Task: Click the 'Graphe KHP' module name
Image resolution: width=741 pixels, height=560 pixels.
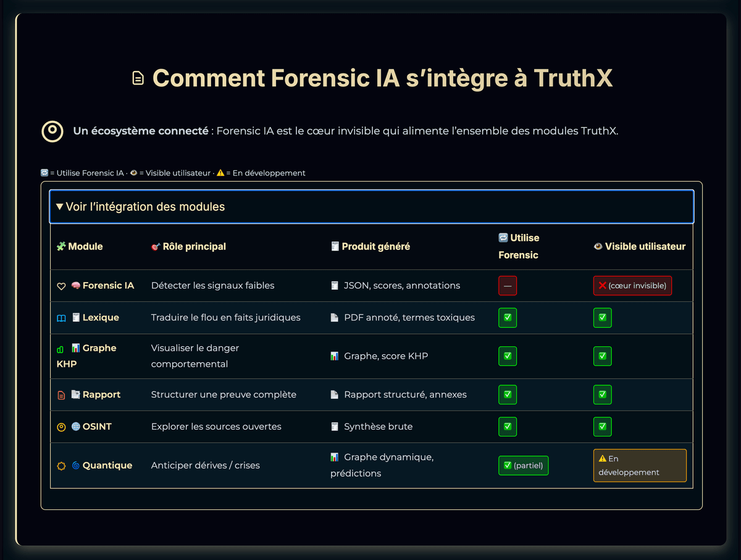Action: (x=86, y=356)
